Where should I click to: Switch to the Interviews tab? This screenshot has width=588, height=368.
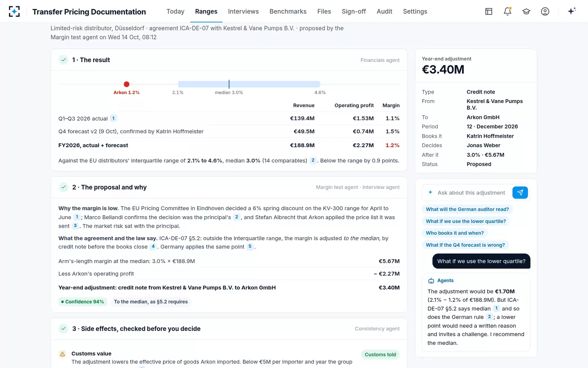[243, 11]
